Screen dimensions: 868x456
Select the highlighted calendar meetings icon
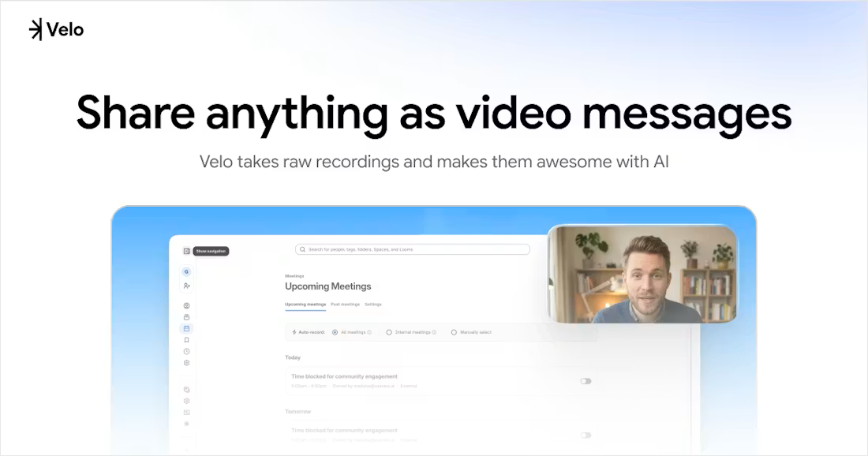click(x=186, y=329)
